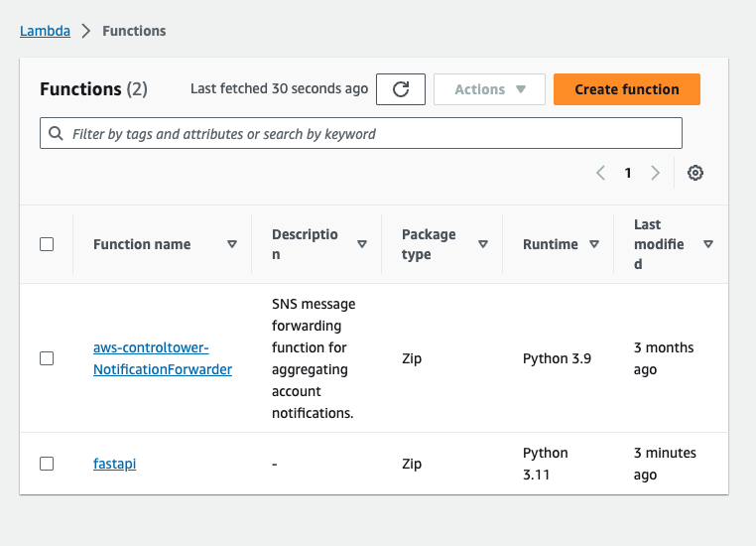Tick the fastapi function checkbox
Screen dimensions: 756x546
[x=47, y=464]
